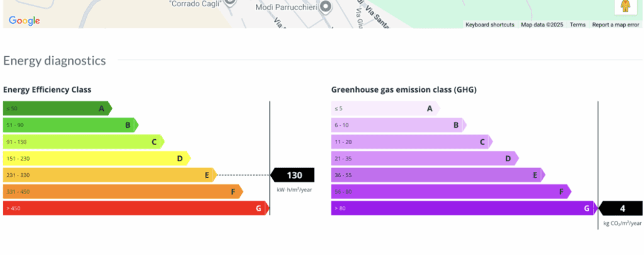Select the GHG class C bar
Image resolution: width=644 pixels, height=255 pixels.
(410, 142)
